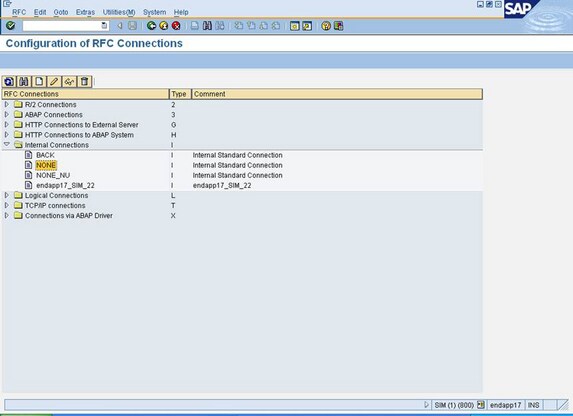The width and height of the screenshot is (573, 416).
Task: Click the endapp17 server name in status bar
Action: 505,405
